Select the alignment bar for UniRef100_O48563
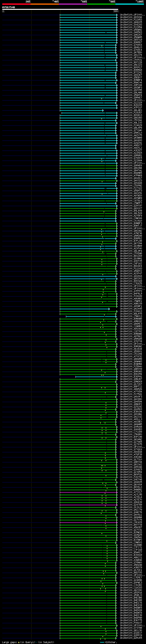Viewport: 146px width, 644px height. point(88,32)
